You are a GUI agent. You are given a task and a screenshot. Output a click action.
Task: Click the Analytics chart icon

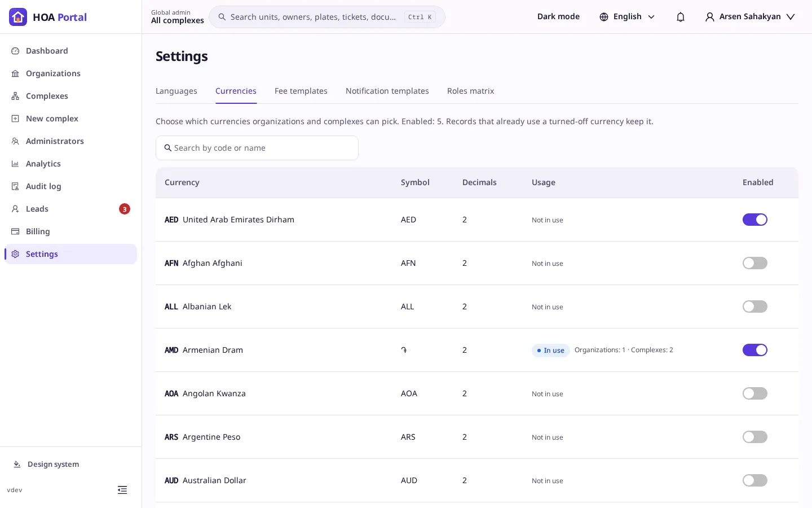coord(15,164)
